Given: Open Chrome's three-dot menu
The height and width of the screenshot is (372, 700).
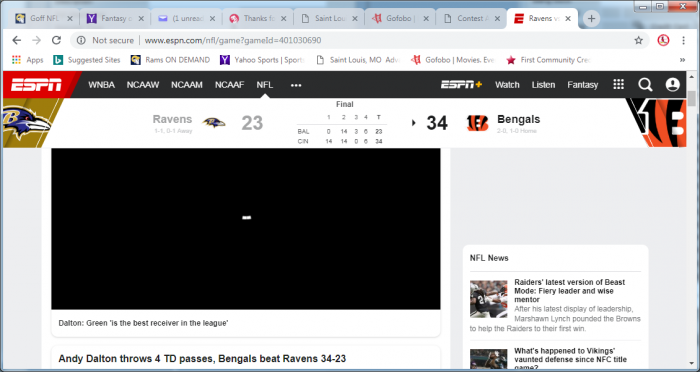Looking at the screenshot, I should (x=683, y=40).
